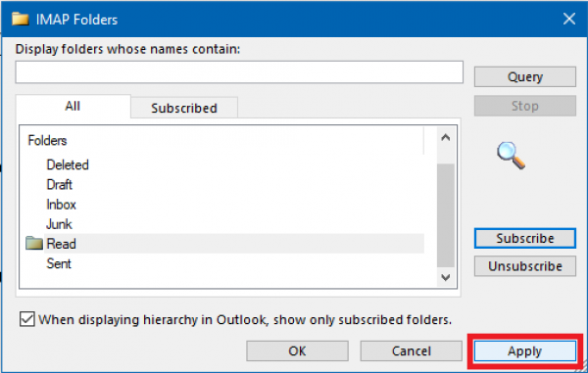This screenshot has width=588, height=373.
Task: Click the Unsubscribe button
Action: pyautogui.click(x=525, y=266)
